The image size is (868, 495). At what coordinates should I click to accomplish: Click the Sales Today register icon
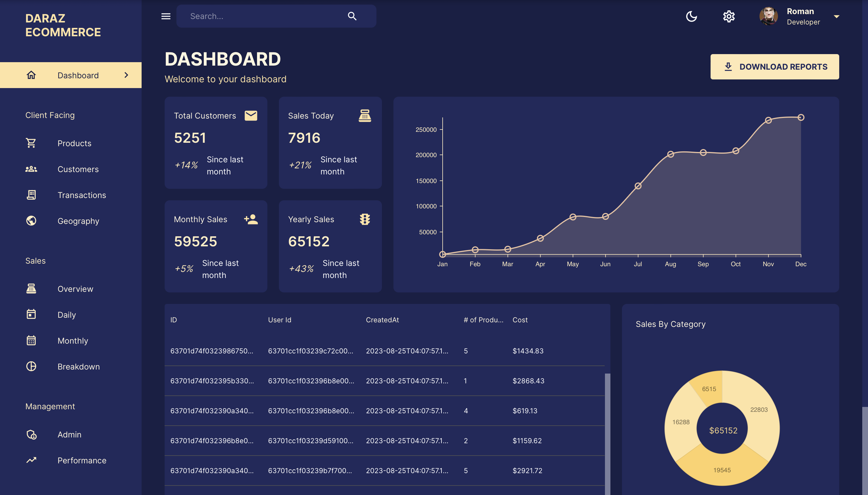tap(365, 116)
